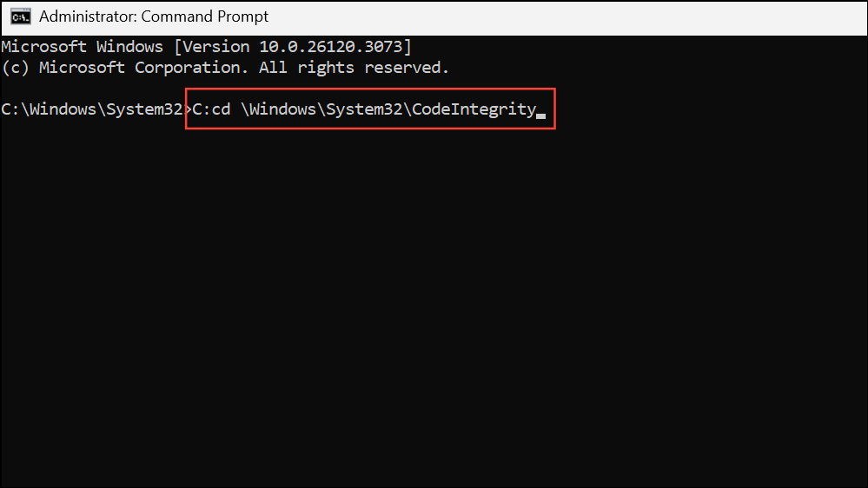Click the '(c)' copyright symbol text
868x488 pixels.
pos(15,68)
